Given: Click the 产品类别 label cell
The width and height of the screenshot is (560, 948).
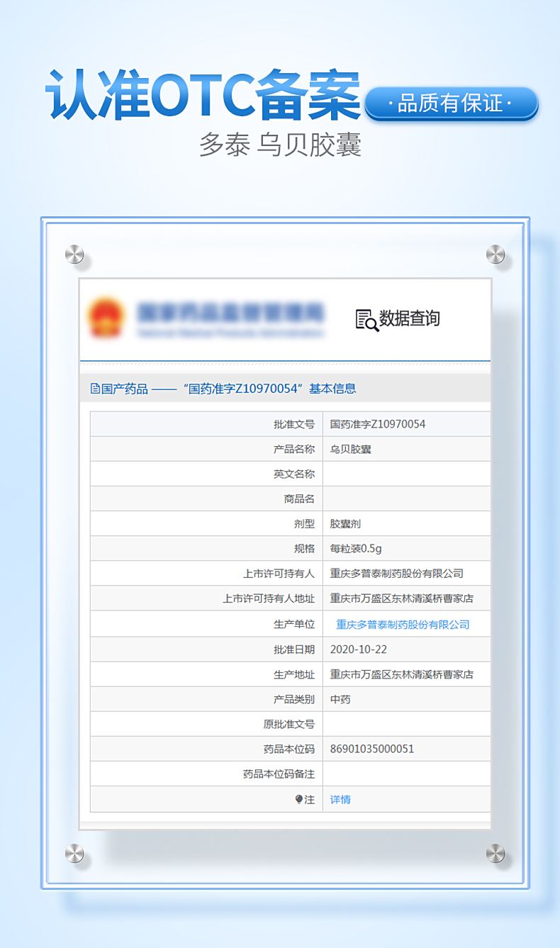Looking at the screenshot, I should point(206,699).
